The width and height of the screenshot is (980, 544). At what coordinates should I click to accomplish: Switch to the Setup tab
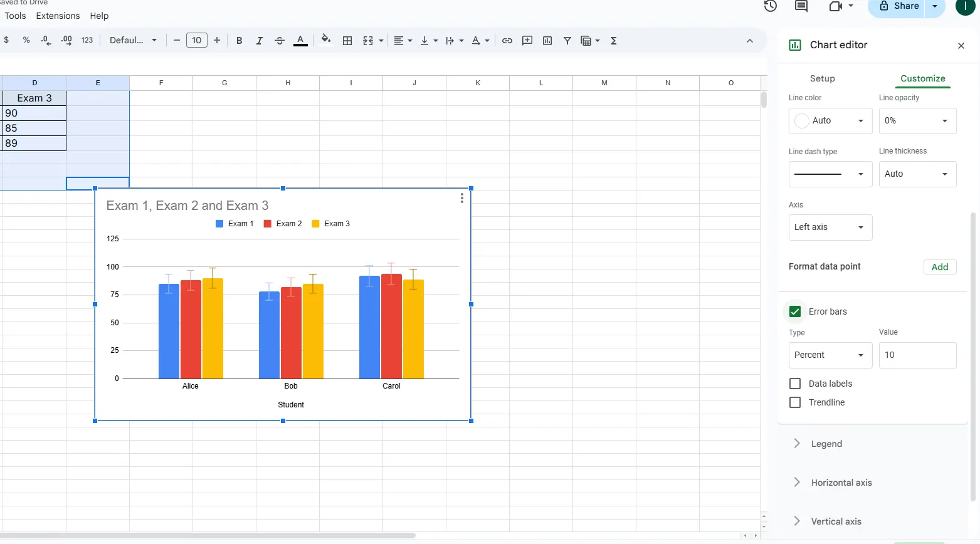(822, 78)
